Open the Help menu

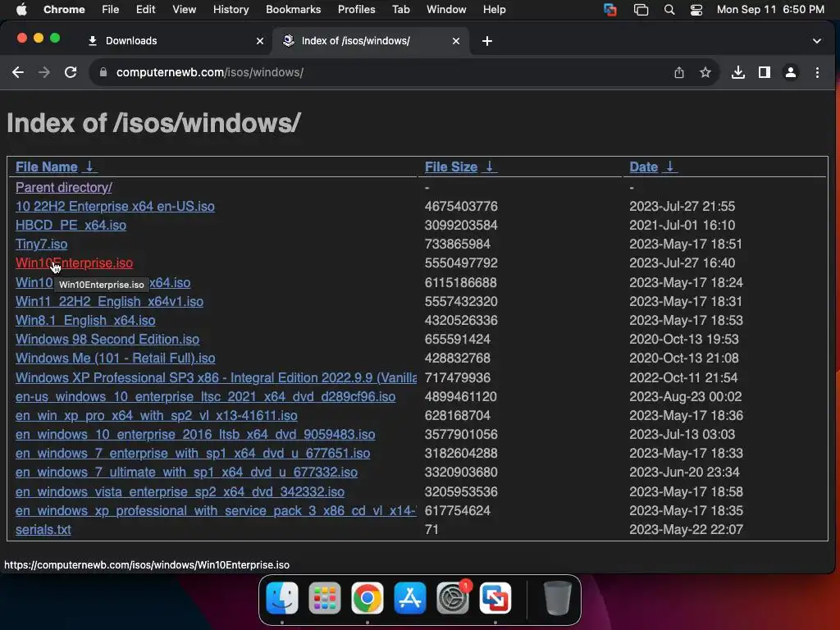pos(494,9)
